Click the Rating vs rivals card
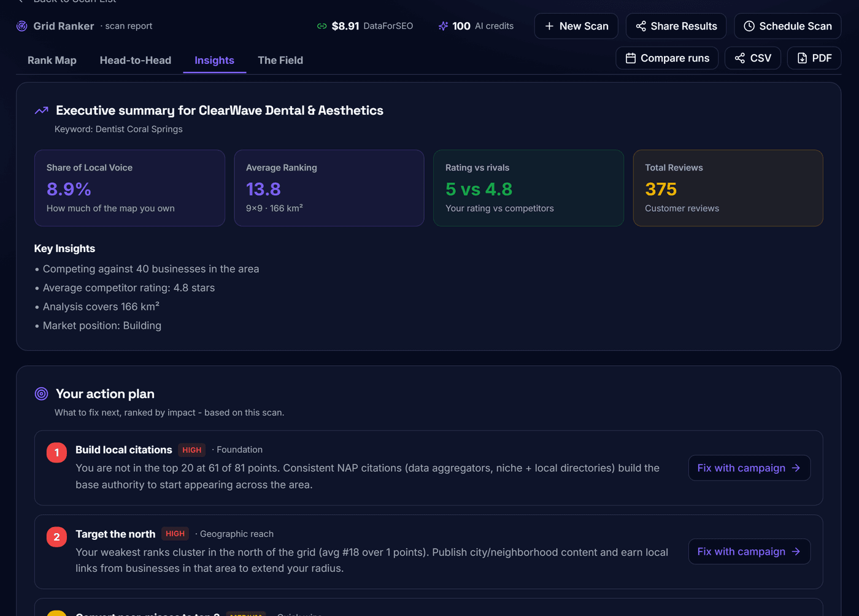This screenshot has height=616, width=859. click(x=528, y=188)
